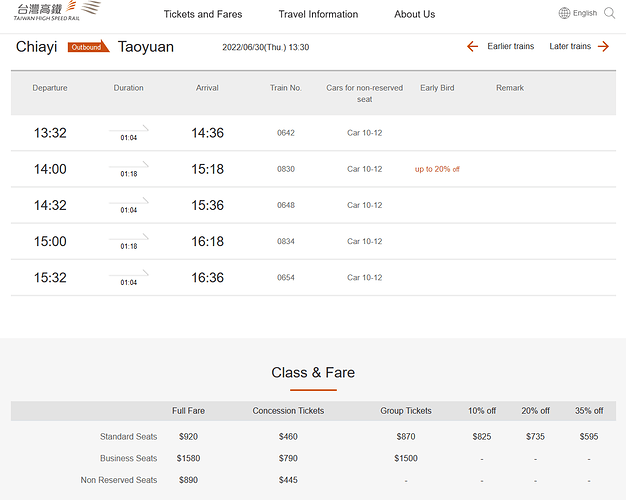Click the Class & Fare heading
The width and height of the screenshot is (626, 500).
[313, 373]
